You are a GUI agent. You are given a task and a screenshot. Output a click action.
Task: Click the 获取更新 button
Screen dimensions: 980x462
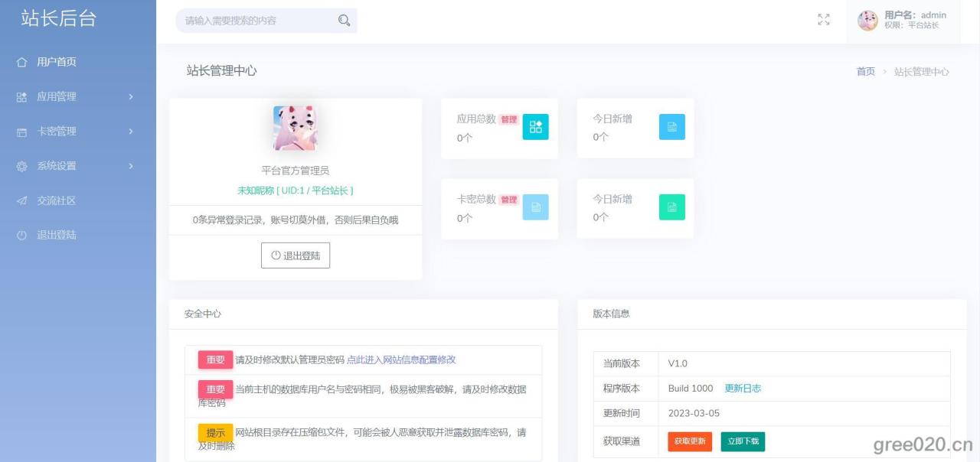coord(689,441)
